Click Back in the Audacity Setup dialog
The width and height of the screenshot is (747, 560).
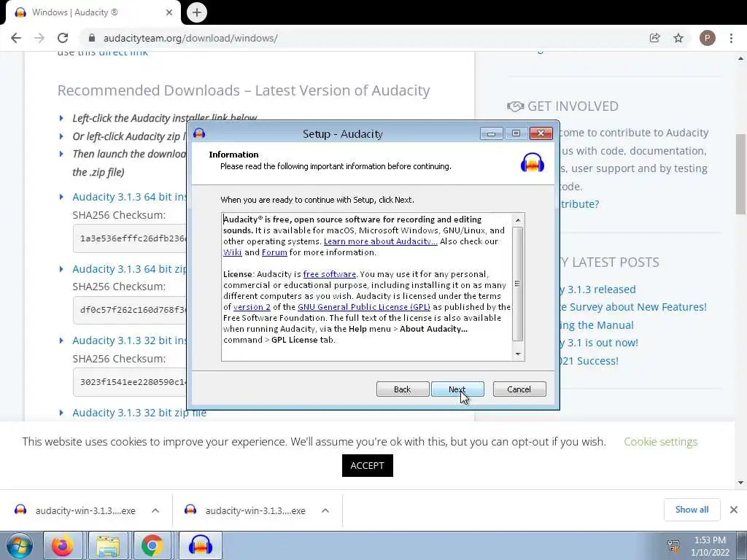403,389
